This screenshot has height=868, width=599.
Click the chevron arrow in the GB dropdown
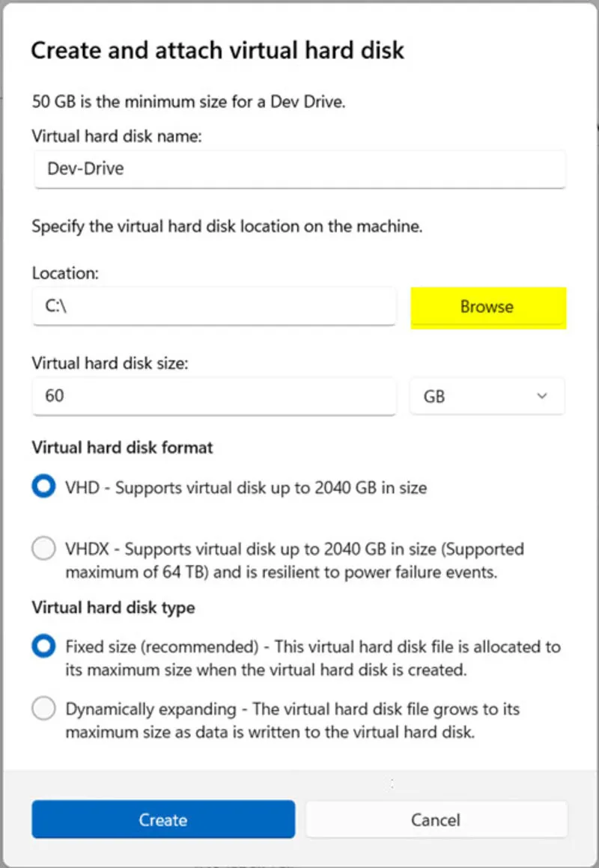[542, 396]
